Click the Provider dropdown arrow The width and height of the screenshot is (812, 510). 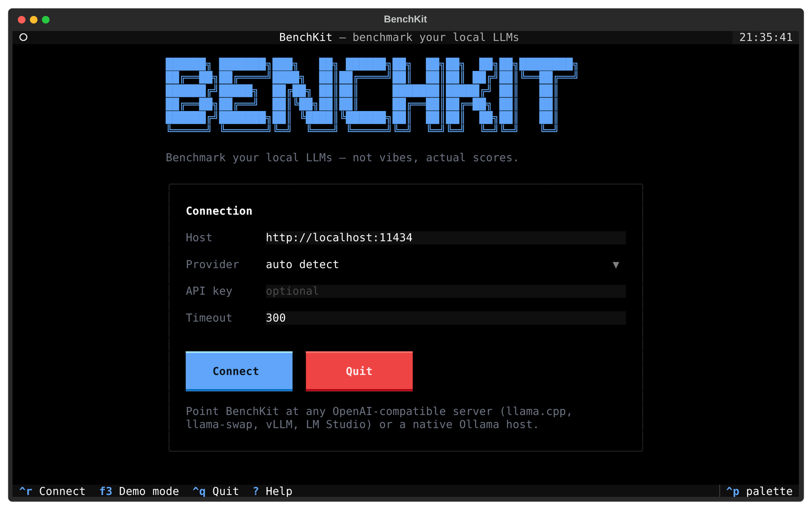(616, 265)
